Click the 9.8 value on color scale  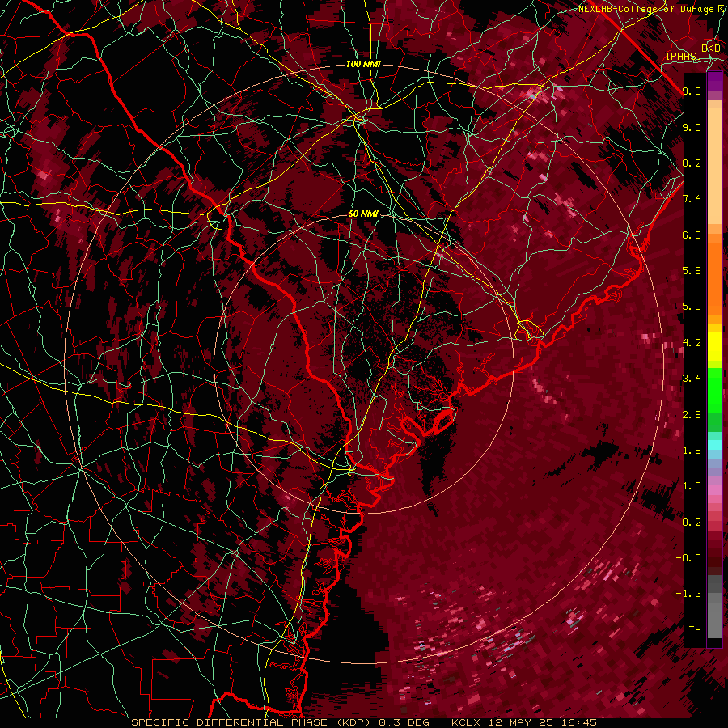(x=692, y=91)
